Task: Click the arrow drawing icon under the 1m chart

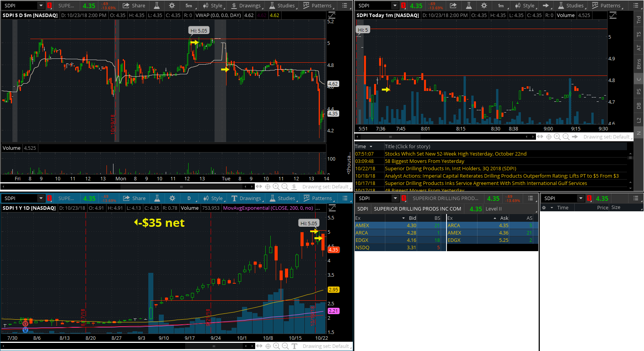Action: pyautogui.click(x=575, y=137)
